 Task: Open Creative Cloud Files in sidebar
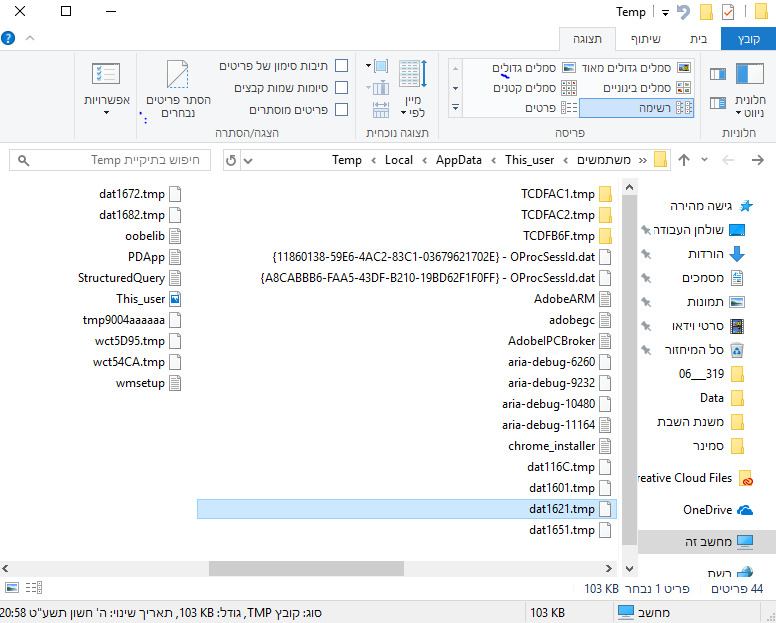point(695,478)
